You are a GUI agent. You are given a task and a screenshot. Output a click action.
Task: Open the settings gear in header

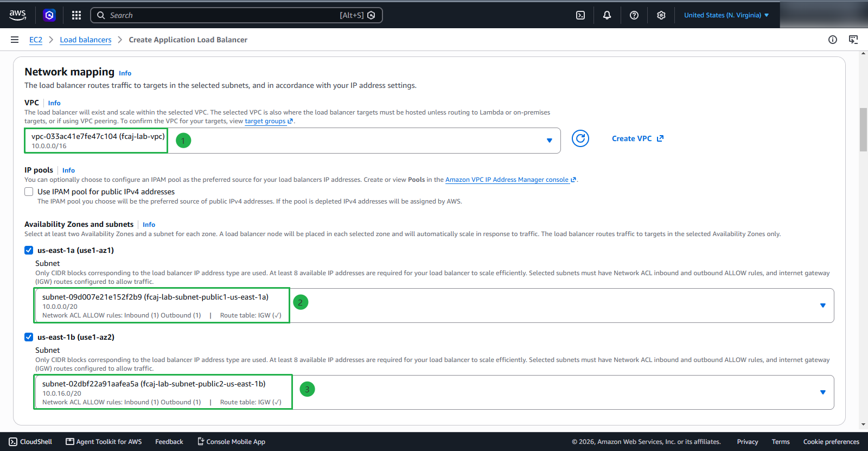click(661, 15)
